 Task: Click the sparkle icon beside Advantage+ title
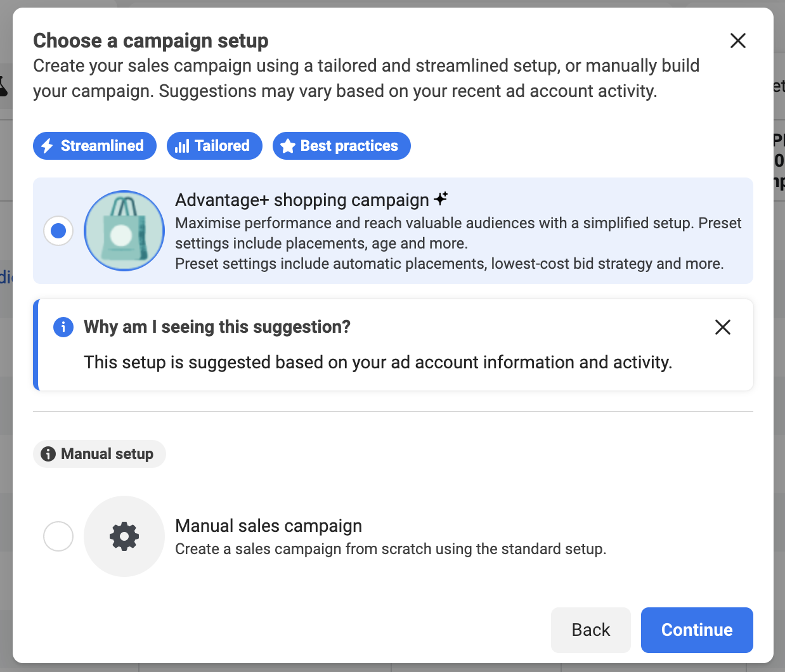[441, 198]
